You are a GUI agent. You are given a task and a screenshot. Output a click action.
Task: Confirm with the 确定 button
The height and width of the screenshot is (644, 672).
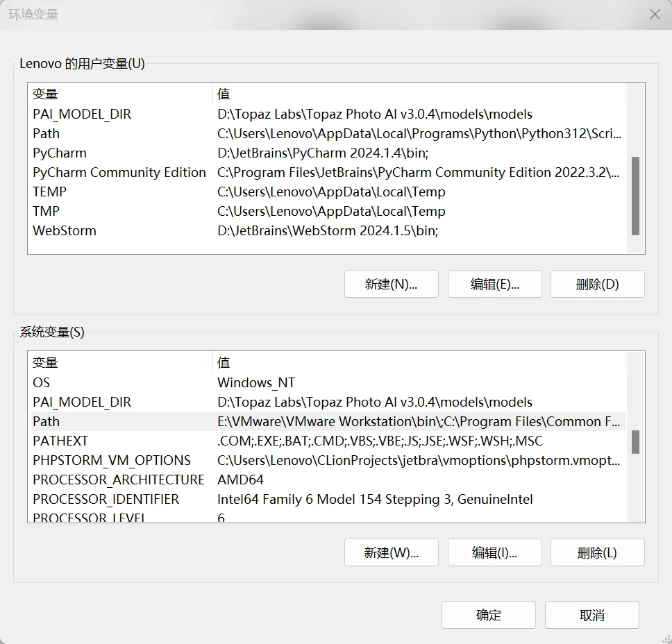click(488, 615)
